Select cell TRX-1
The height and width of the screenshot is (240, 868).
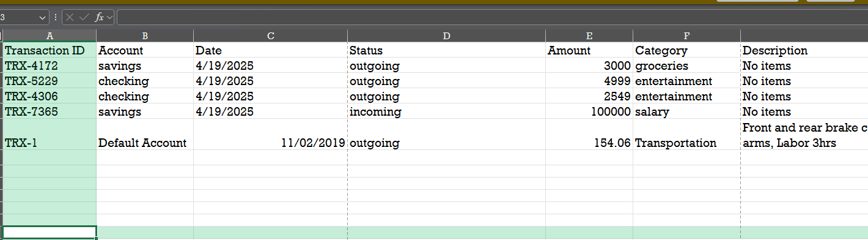[x=50, y=135]
